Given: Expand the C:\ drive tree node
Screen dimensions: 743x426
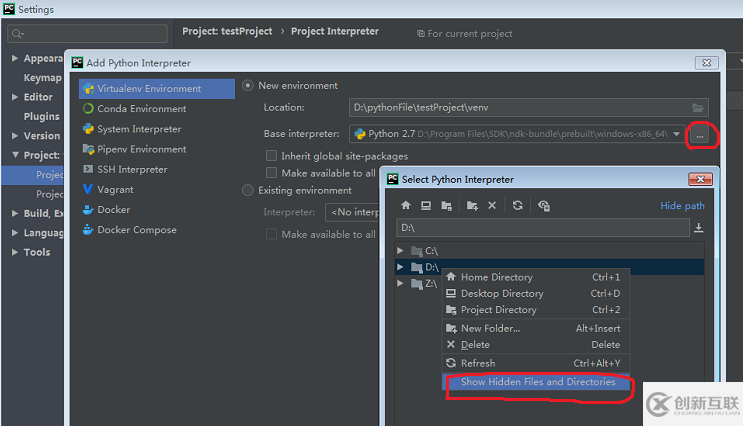Looking at the screenshot, I should (400, 250).
